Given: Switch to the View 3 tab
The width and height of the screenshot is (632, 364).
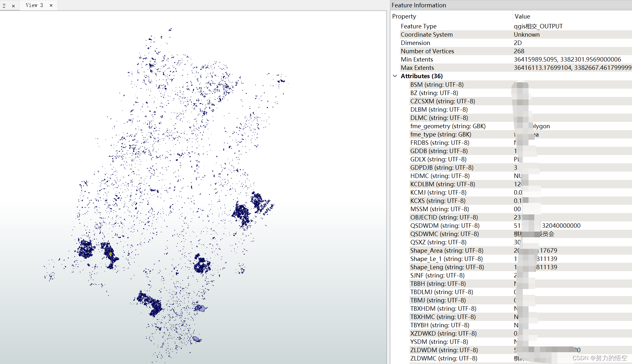Looking at the screenshot, I should tap(34, 5).
